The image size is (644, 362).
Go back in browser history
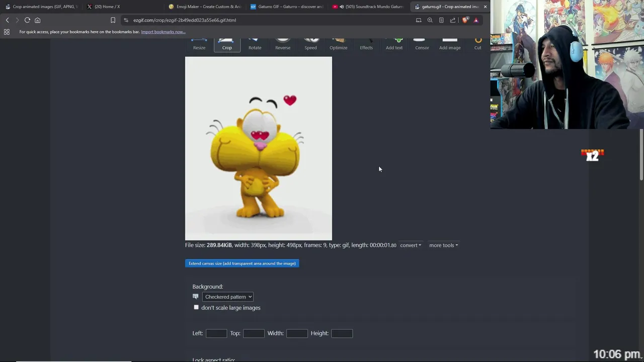7,20
